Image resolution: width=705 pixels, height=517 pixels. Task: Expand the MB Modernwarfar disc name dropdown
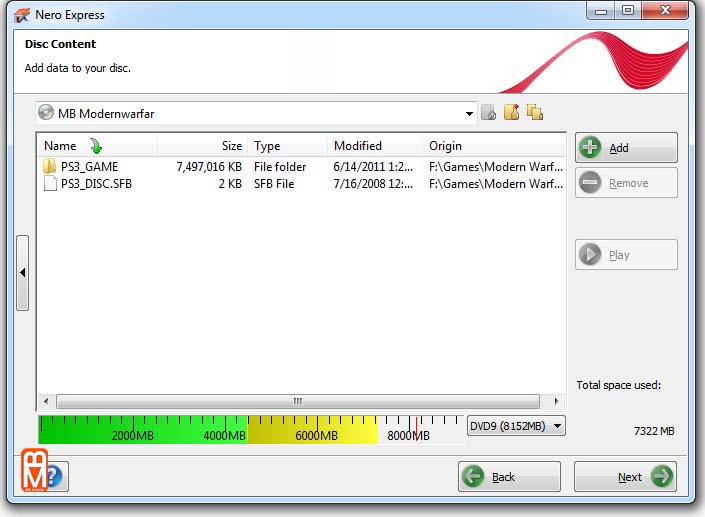pyautogui.click(x=469, y=114)
